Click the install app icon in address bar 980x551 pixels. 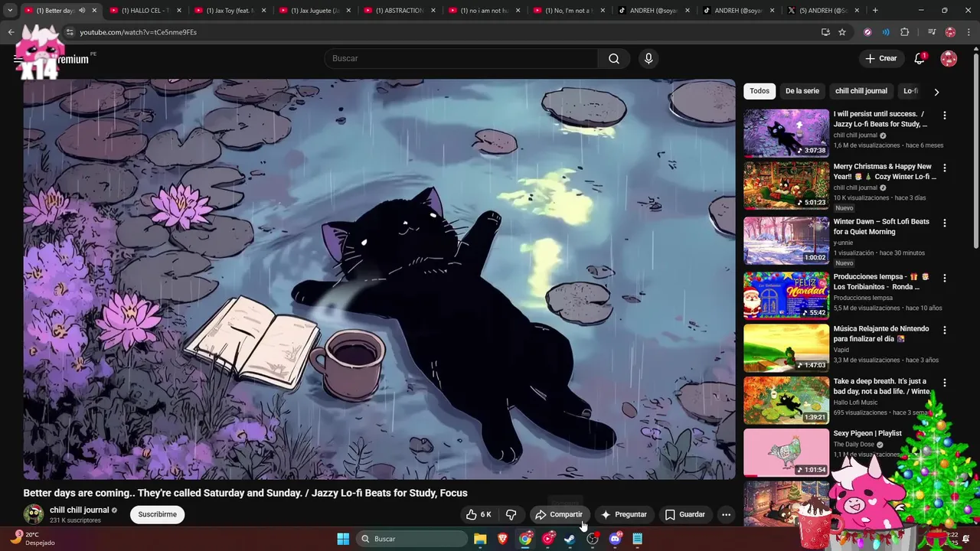coord(825,32)
